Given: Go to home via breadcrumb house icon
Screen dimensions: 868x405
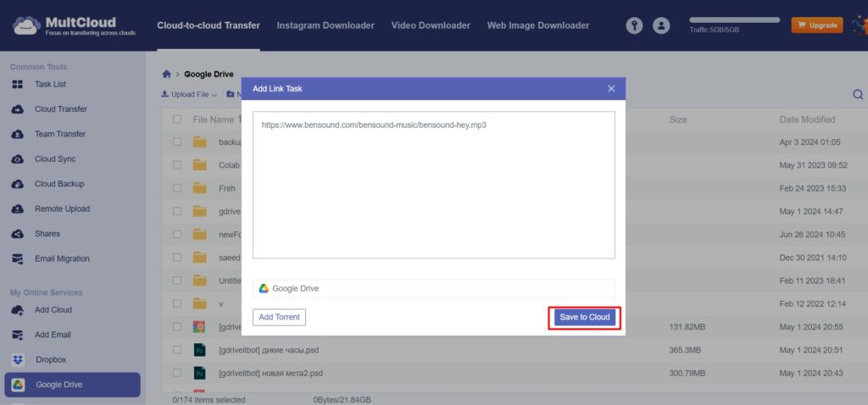Looking at the screenshot, I should (166, 75).
